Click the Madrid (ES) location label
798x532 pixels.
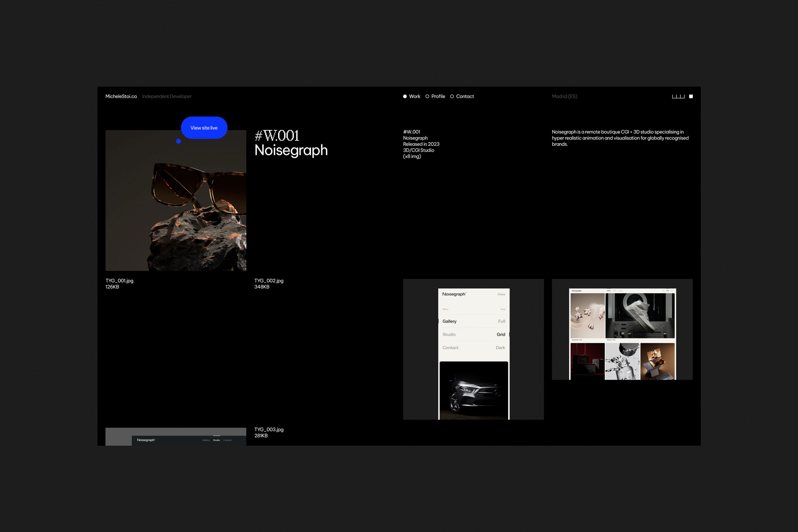564,97
